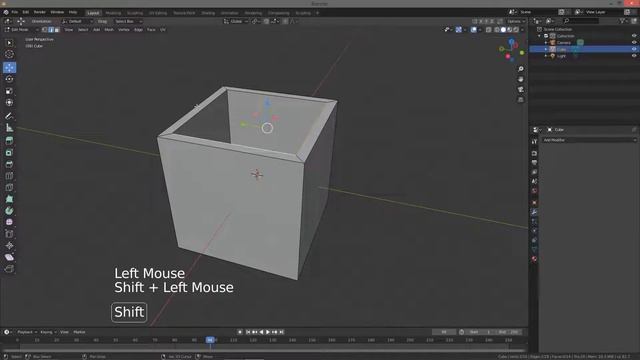Toggle X-Ray display in viewport header
The height and width of the screenshot is (360, 640).
coord(489,30)
